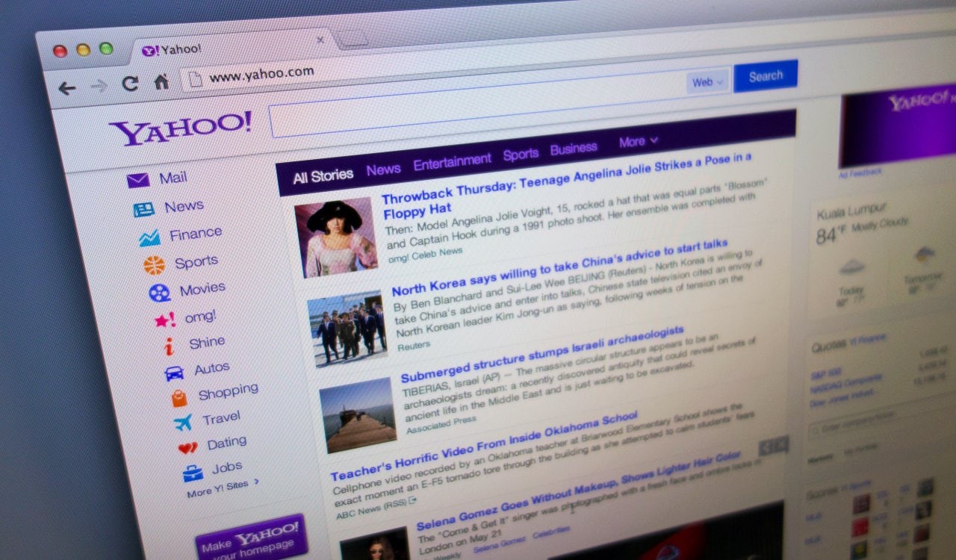Click the pier over water thumbnail
The image size is (956, 560).
click(358, 414)
